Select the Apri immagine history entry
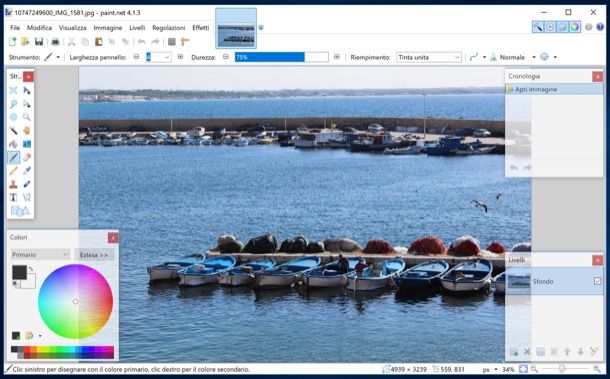The image size is (610, 379). tap(554, 89)
